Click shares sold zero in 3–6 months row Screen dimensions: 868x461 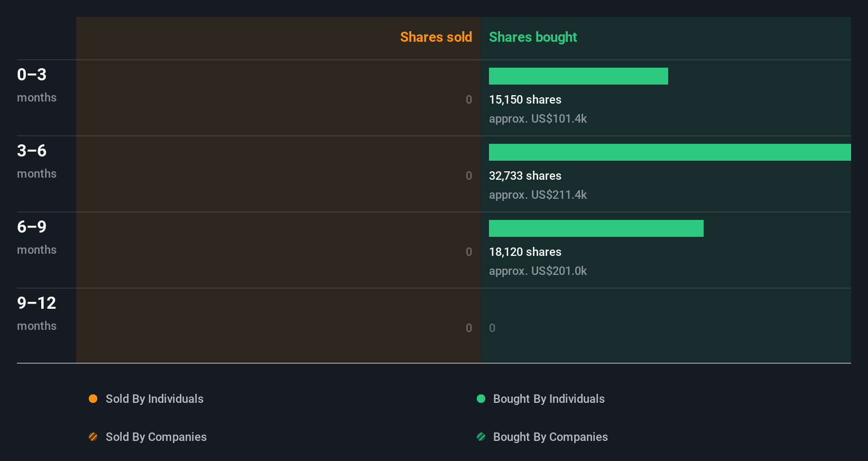click(469, 176)
